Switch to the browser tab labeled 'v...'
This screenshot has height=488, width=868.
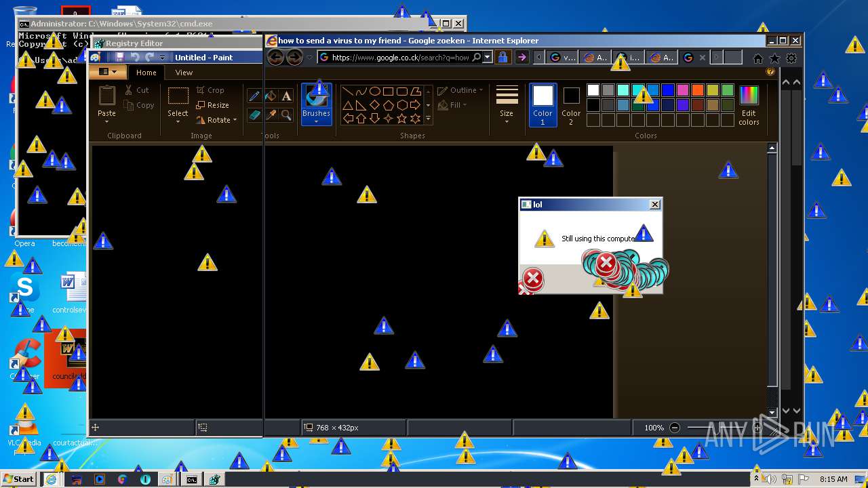[x=561, y=58]
